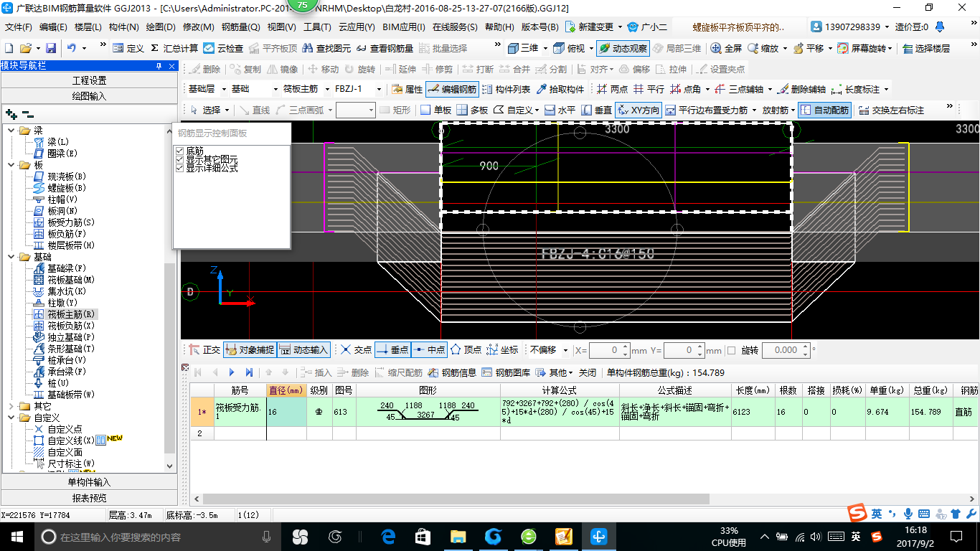Viewport: 980px width, 551px height.
Task: Open 工具(T) menu
Action: [317, 27]
